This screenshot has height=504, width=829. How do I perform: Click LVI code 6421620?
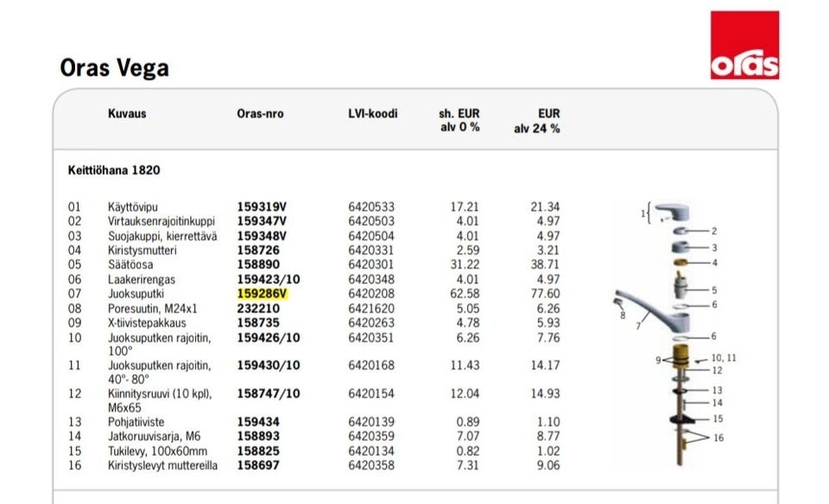click(371, 309)
